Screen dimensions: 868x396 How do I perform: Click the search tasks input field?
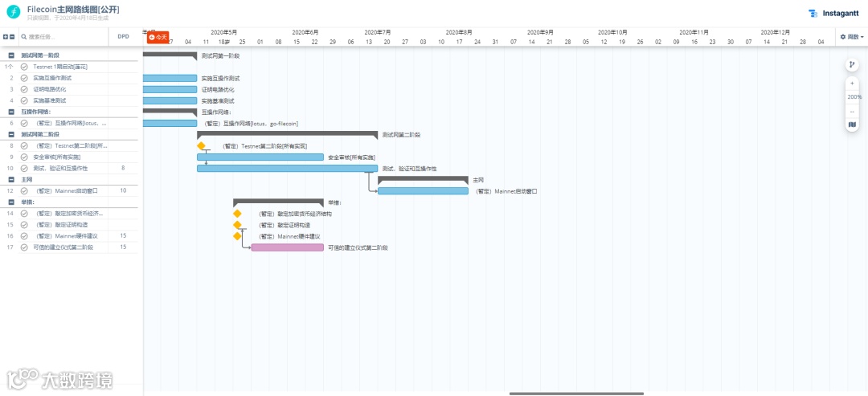click(63, 37)
